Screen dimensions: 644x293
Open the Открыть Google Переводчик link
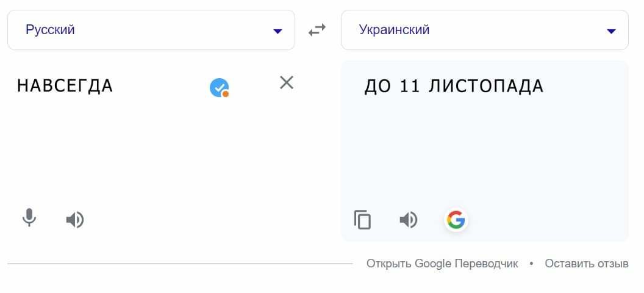coord(442,264)
